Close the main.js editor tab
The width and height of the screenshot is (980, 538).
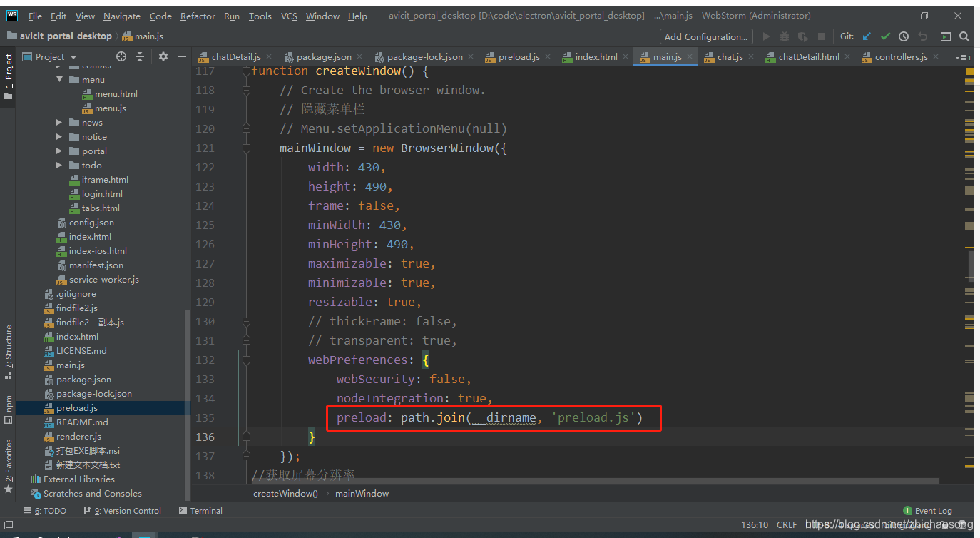click(690, 56)
